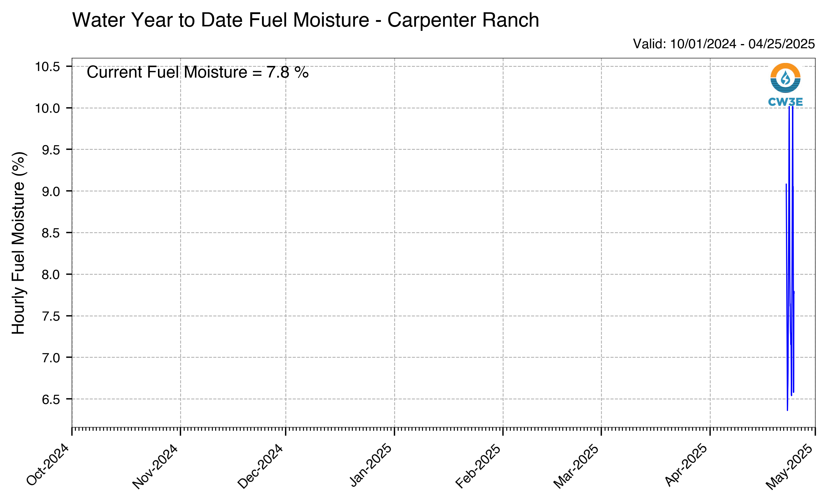Click the 10.5 y-axis tick label
Viewport: 827px width, 504px height.
(x=48, y=67)
